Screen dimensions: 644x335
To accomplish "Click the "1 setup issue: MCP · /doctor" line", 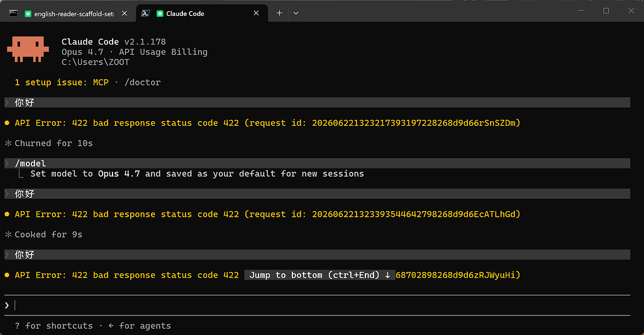I will tap(87, 82).
